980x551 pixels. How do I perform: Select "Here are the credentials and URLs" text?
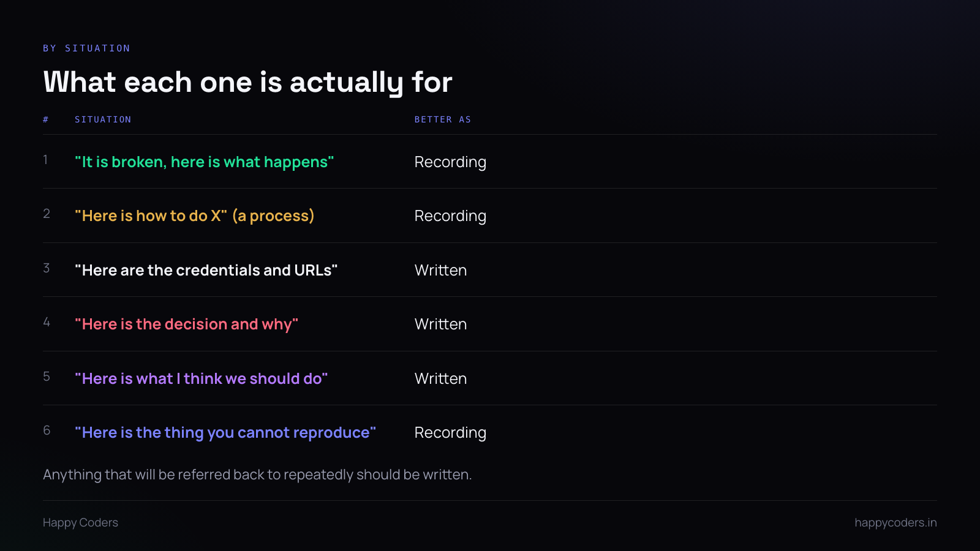click(206, 270)
